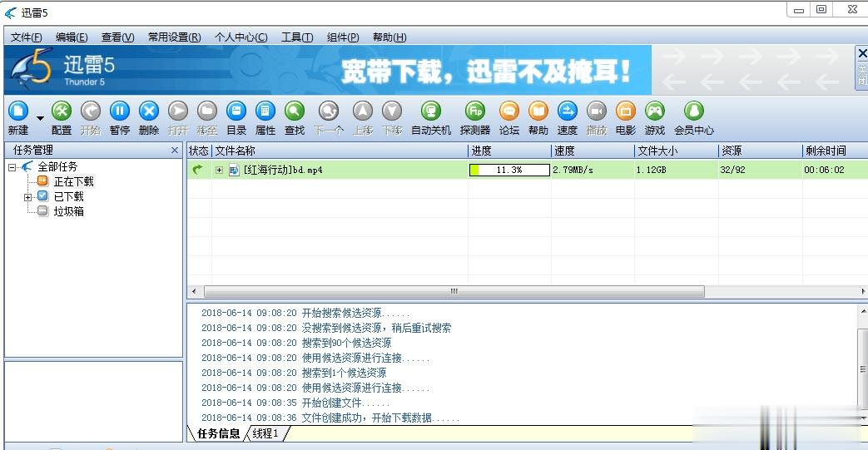
Task: Close the banner ad with X
Action: [x=862, y=54]
